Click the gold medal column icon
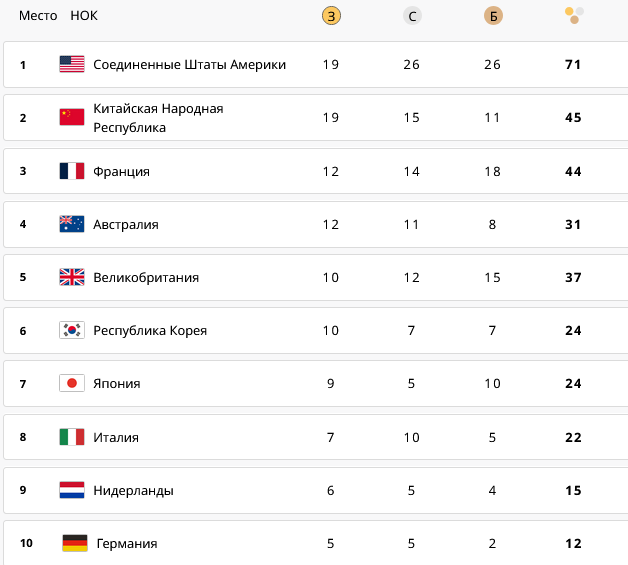 click(x=331, y=16)
